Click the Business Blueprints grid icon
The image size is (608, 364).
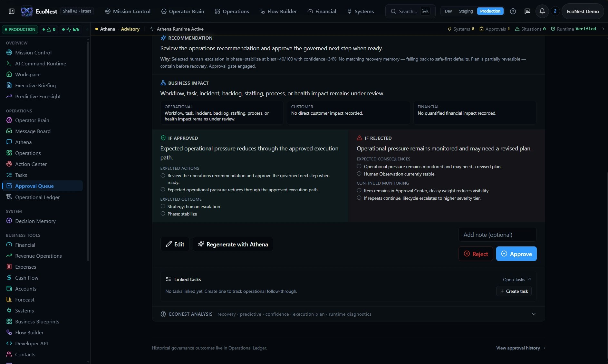point(9,321)
